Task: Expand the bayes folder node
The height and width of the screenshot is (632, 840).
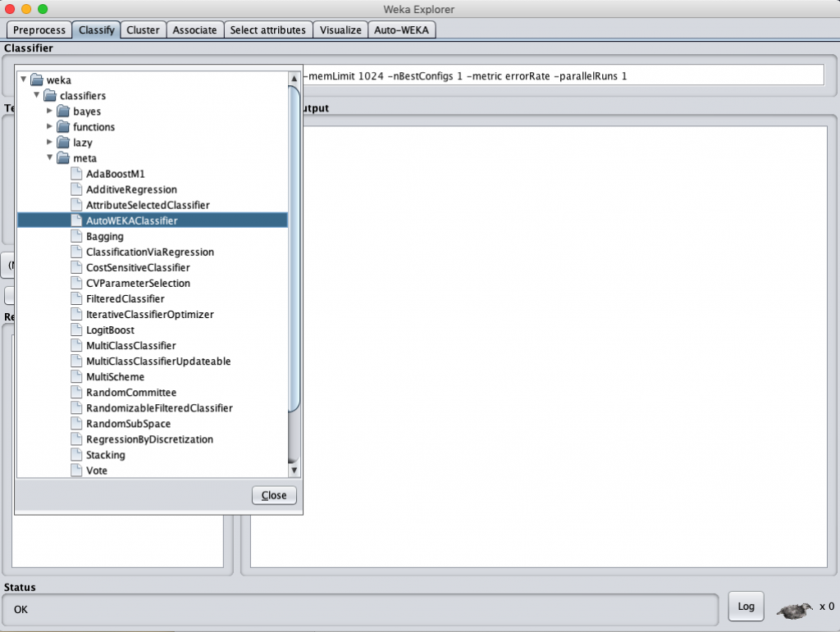Action: click(x=49, y=111)
